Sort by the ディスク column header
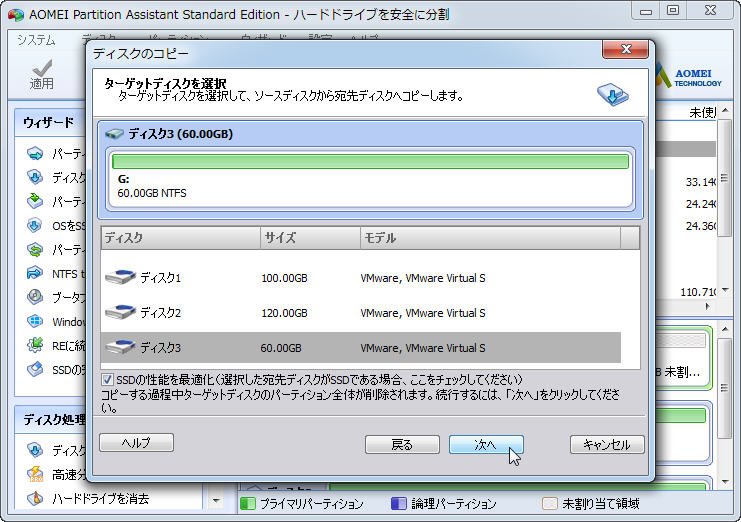This screenshot has height=522, width=741. point(181,238)
